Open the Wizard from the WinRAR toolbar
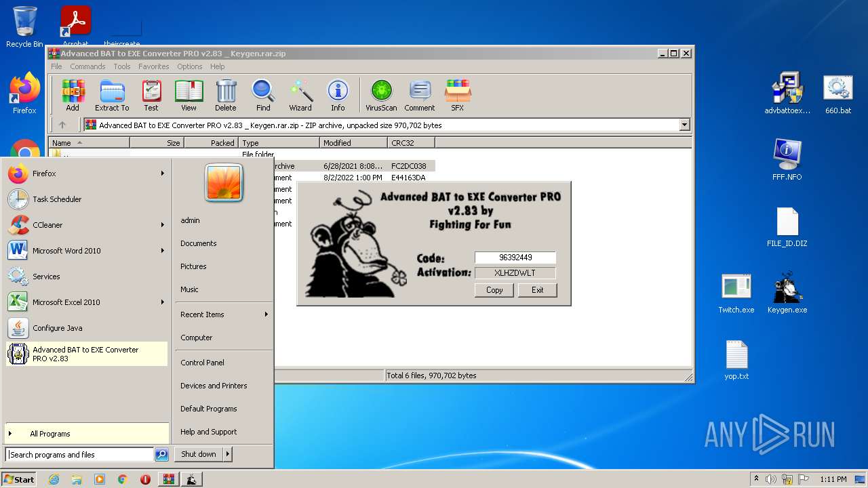This screenshot has width=868, height=488. tap(300, 96)
